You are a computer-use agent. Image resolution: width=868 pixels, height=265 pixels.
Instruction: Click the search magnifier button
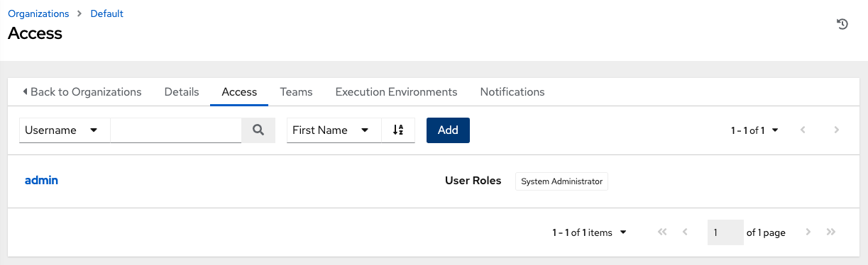258,130
